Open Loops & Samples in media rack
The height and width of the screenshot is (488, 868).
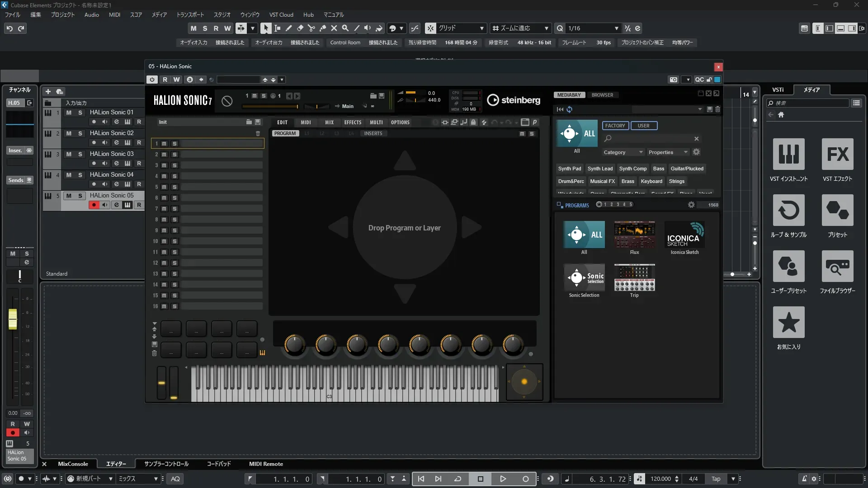[788, 210]
